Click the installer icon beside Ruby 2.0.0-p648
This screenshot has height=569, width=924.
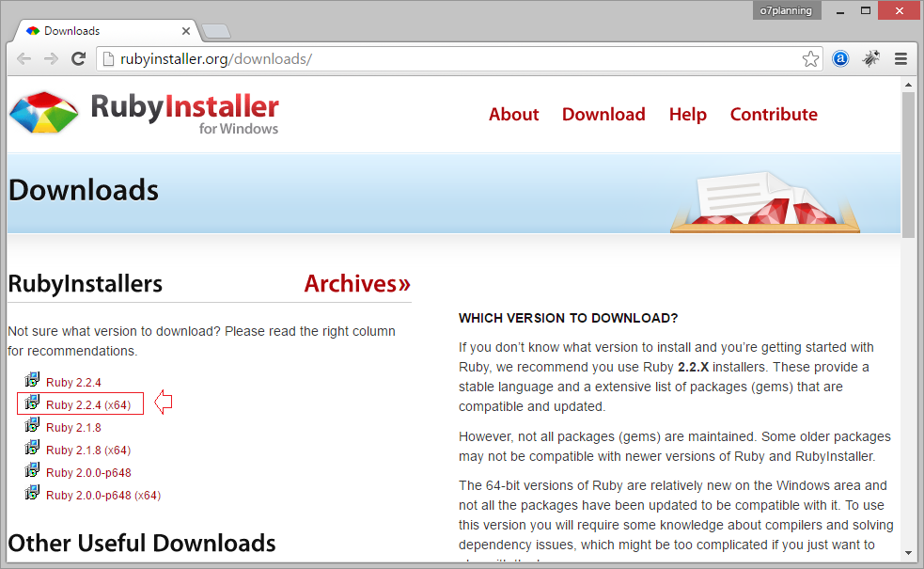pos(32,470)
